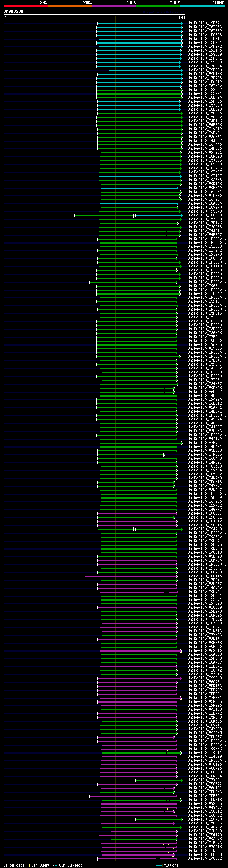Select label UniRef100_C5WZH5
The width and height of the screenshot is (228, 868).
pos(204,113)
